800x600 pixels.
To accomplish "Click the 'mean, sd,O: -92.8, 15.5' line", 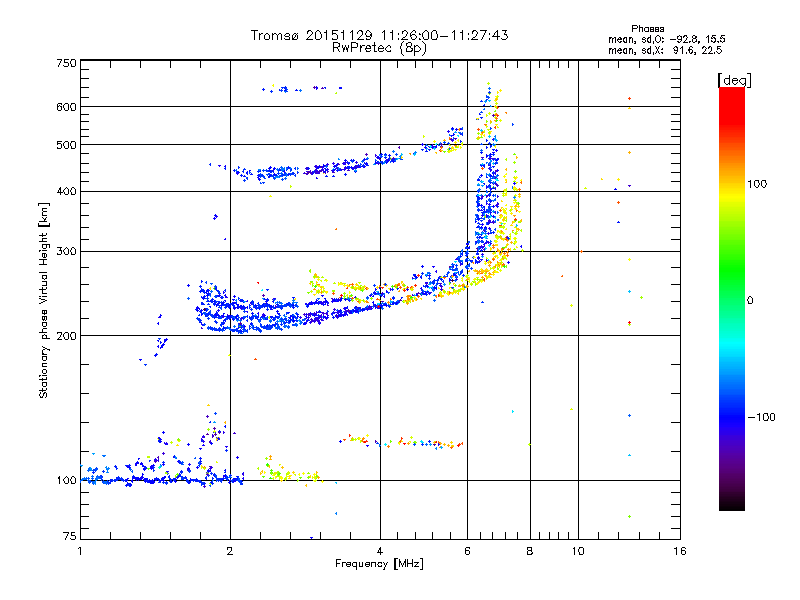I will 666,39.
